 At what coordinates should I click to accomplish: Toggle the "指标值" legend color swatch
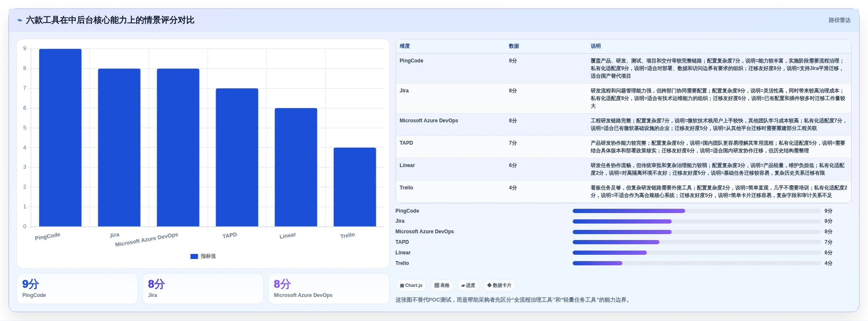click(194, 256)
